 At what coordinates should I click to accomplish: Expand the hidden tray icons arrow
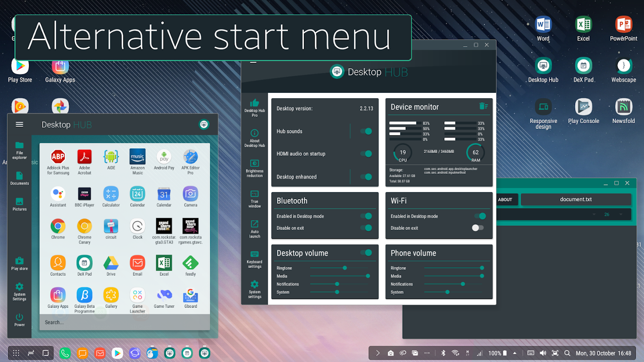(x=514, y=353)
